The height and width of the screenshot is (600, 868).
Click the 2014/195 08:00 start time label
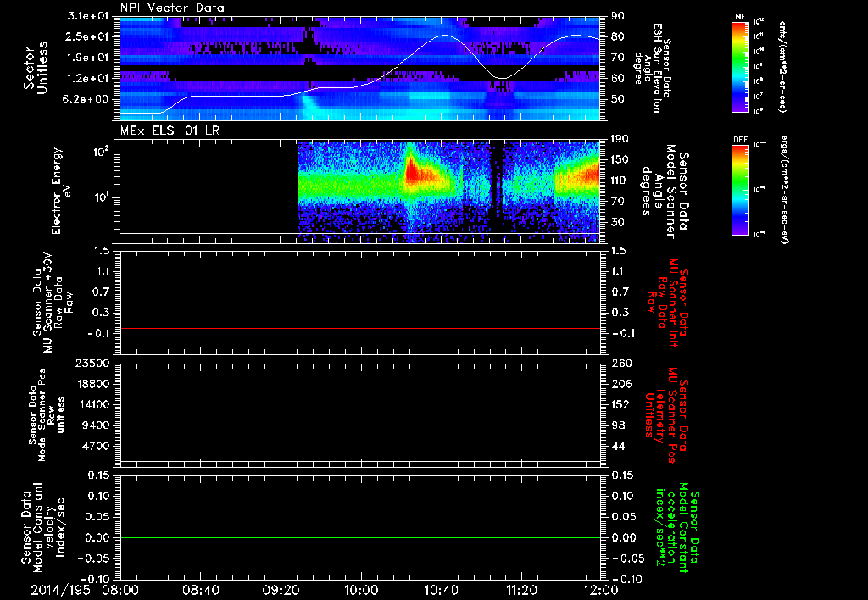click(x=85, y=590)
